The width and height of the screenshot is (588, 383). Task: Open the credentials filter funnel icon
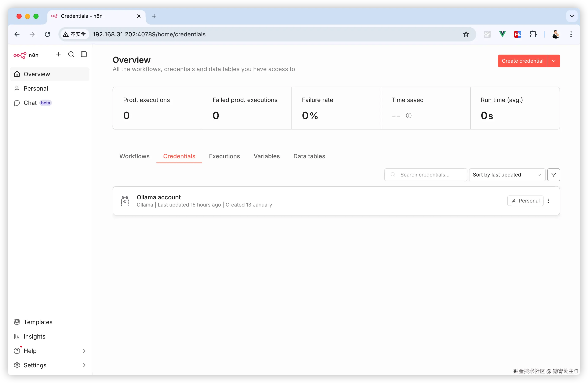coord(553,175)
